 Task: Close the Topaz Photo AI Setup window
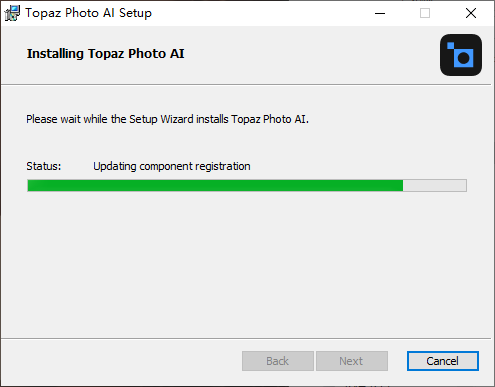pyautogui.click(x=471, y=13)
